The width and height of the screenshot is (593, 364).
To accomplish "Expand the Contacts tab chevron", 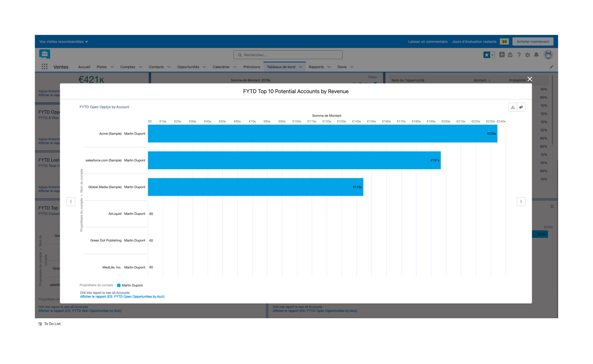I will pos(169,67).
